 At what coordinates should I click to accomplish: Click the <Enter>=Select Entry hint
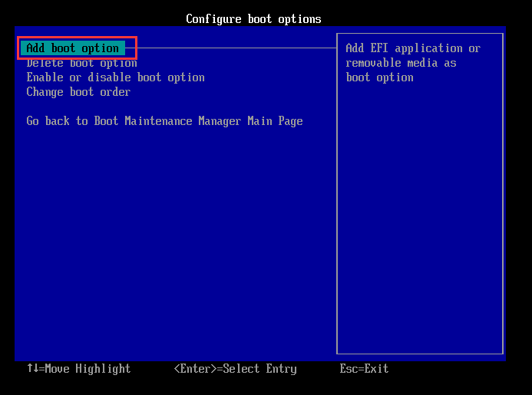235,369
